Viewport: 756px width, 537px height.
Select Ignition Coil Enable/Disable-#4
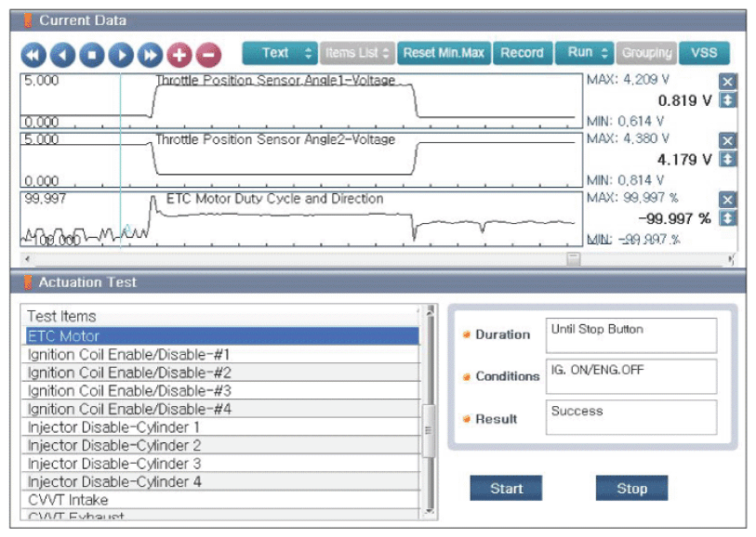(220, 409)
